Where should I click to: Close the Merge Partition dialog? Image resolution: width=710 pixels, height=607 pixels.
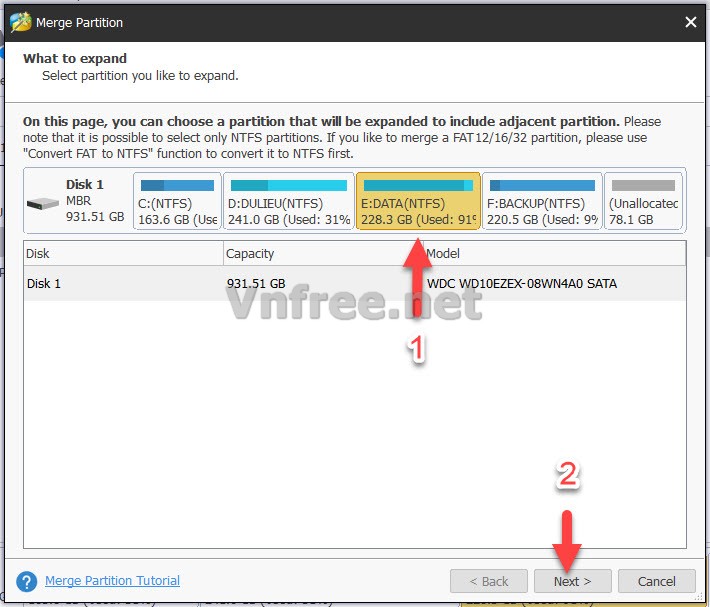click(x=690, y=21)
